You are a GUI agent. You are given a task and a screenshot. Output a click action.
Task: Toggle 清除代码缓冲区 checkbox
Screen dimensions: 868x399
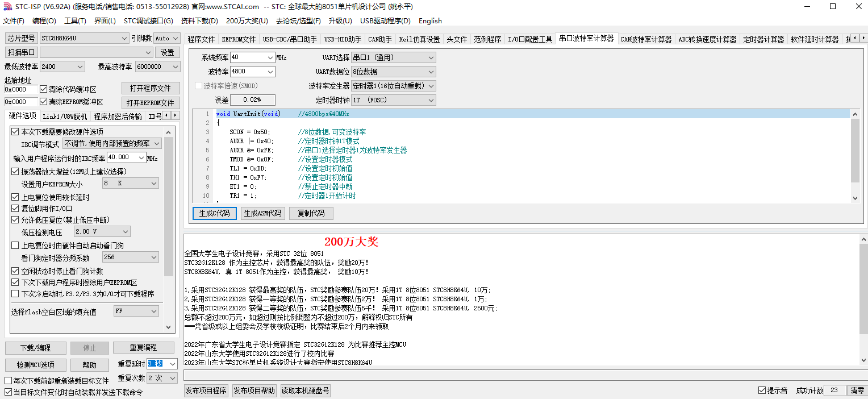click(44, 89)
